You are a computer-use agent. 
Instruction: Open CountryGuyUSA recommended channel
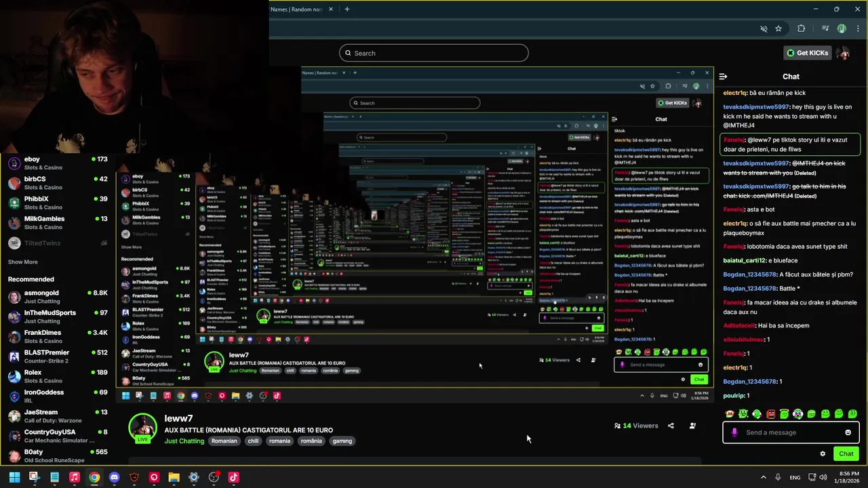pos(58,436)
